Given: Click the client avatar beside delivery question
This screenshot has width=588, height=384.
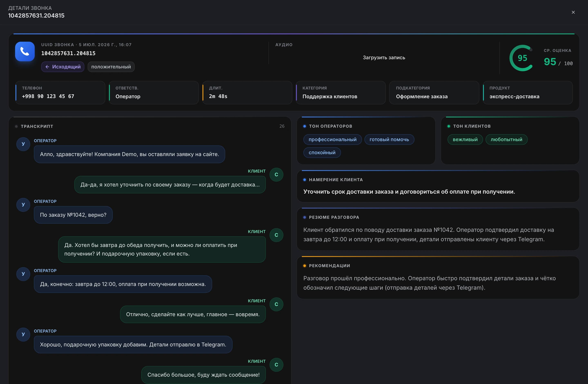Looking at the screenshot, I should tap(276, 174).
